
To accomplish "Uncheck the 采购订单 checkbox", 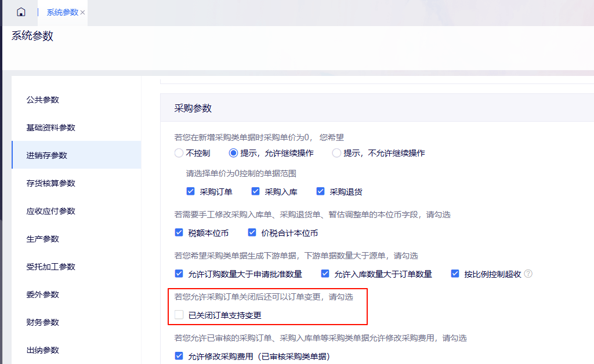I will point(190,191).
